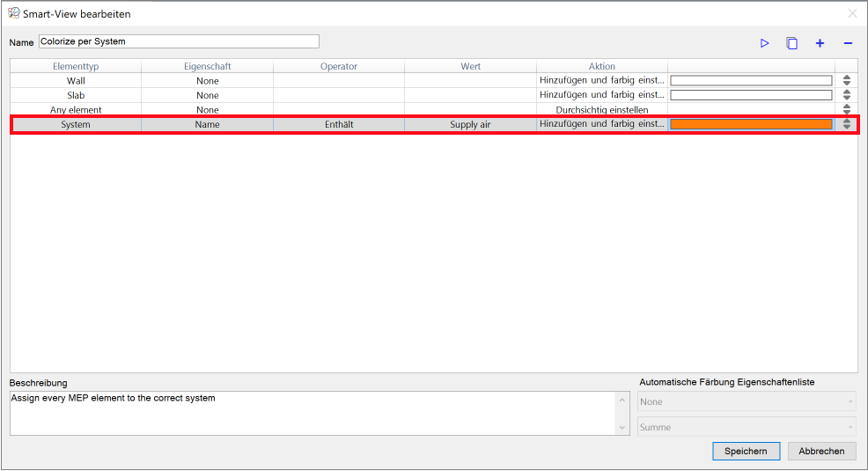Select the 'Any element' cell

click(76, 109)
